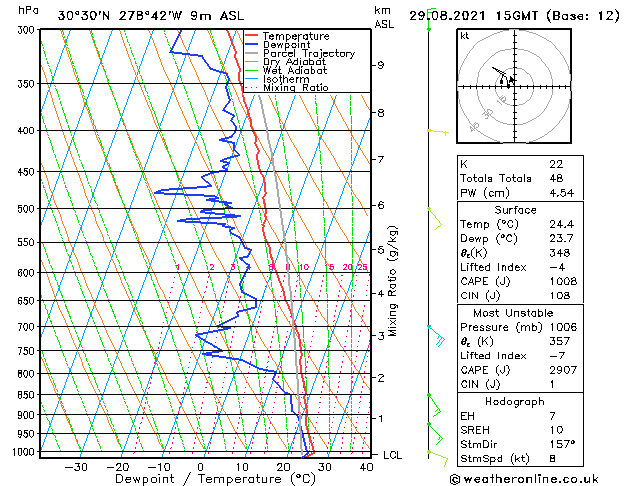Click the LCL marker label
The image size is (629, 486).
392,455
